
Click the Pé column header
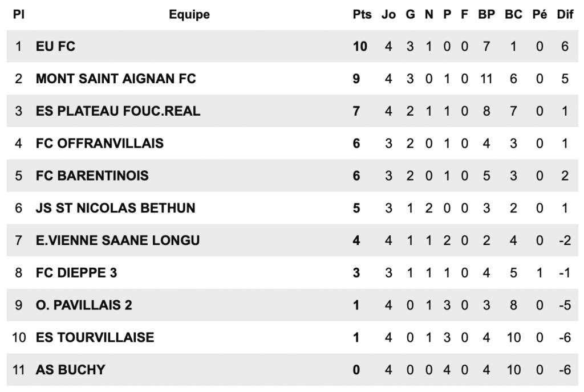pyautogui.click(x=540, y=15)
